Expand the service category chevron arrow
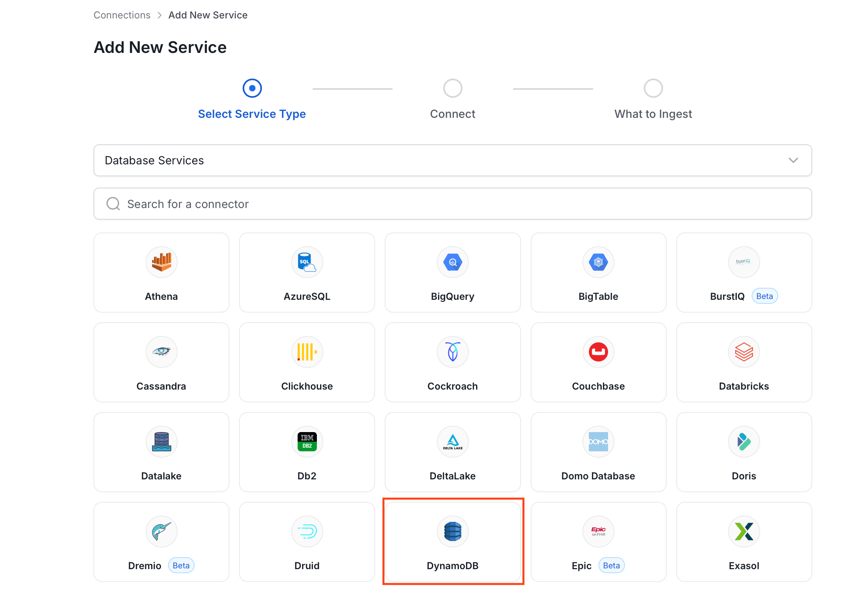868x590 pixels. [x=793, y=160]
